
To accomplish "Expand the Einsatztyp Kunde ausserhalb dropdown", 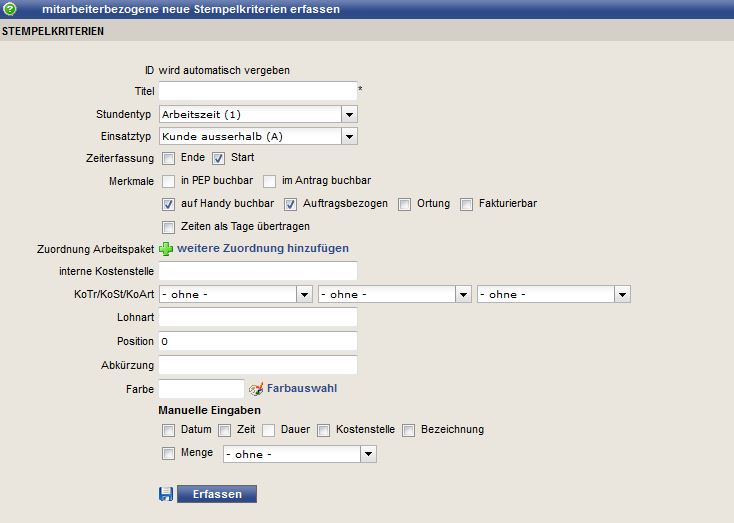I will click(x=258, y=136).
